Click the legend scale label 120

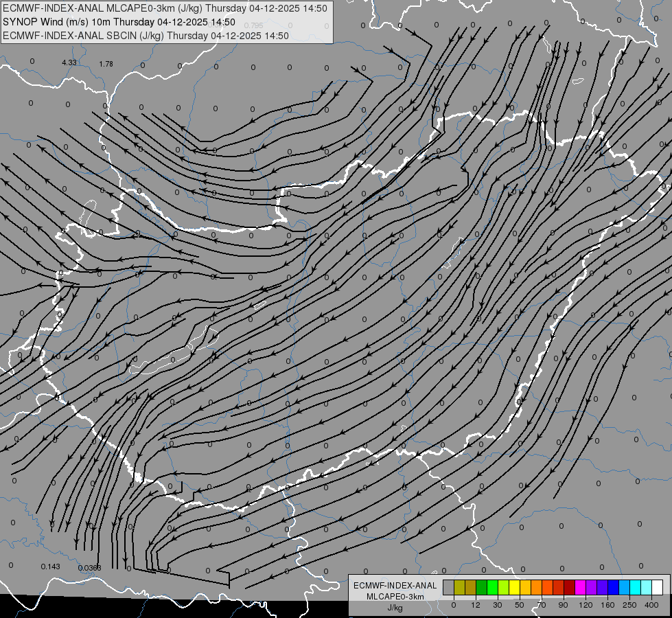click(586, 605)
